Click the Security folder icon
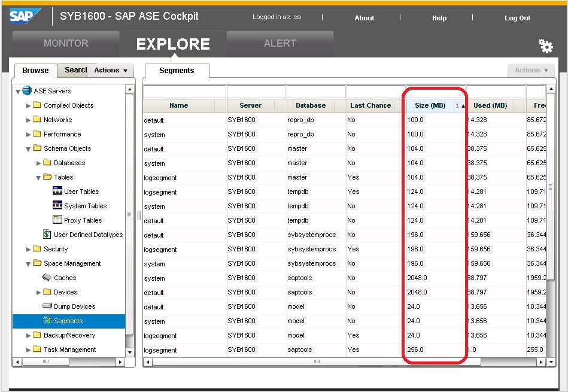The width and height of the screenshot is (568, 392). pyautogui.click(x=37, y=248)
